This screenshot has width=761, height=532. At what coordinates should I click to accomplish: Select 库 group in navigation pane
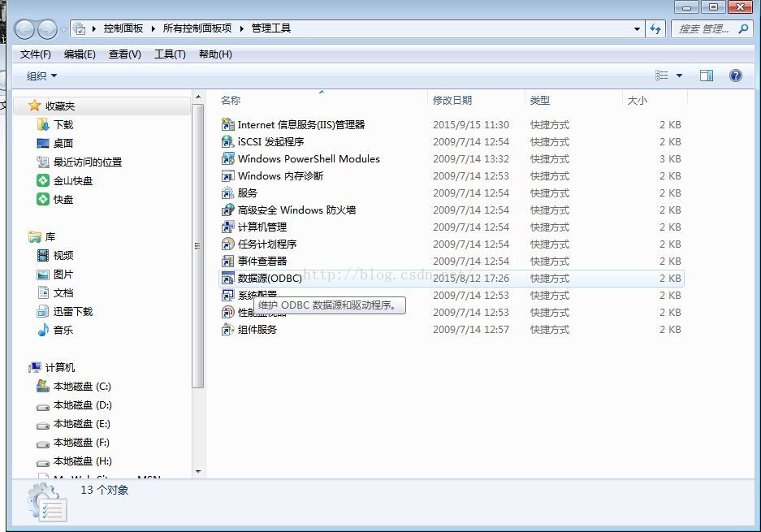point(43,237)
